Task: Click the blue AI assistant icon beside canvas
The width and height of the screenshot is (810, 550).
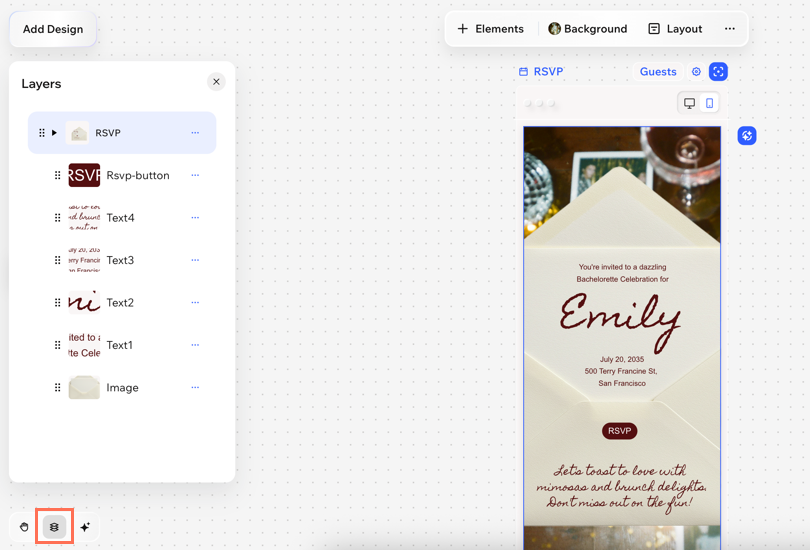Action: (x=746, y=136)
